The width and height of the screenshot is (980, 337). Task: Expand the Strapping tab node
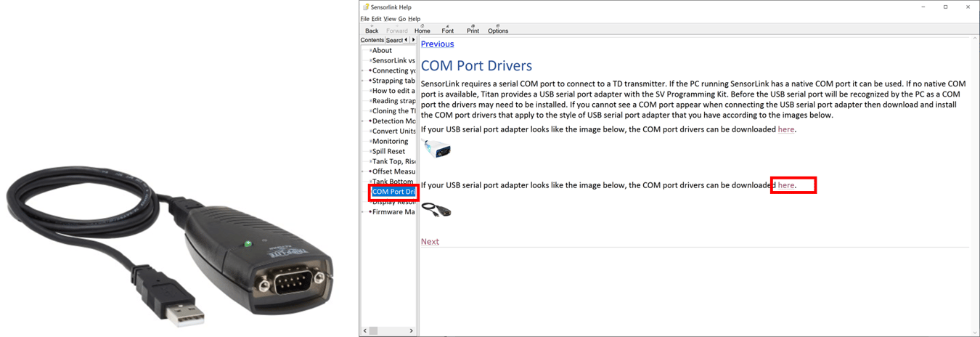[363, 81]
